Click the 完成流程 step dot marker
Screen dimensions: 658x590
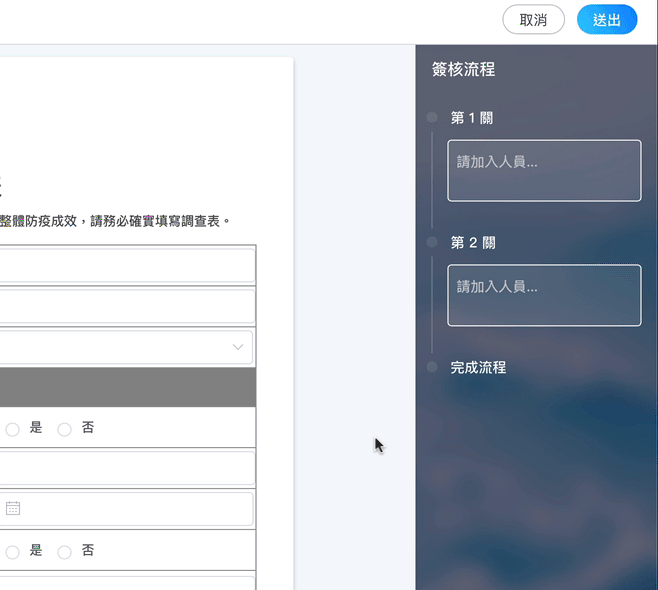pyautogui.click(x=432, y=368)
